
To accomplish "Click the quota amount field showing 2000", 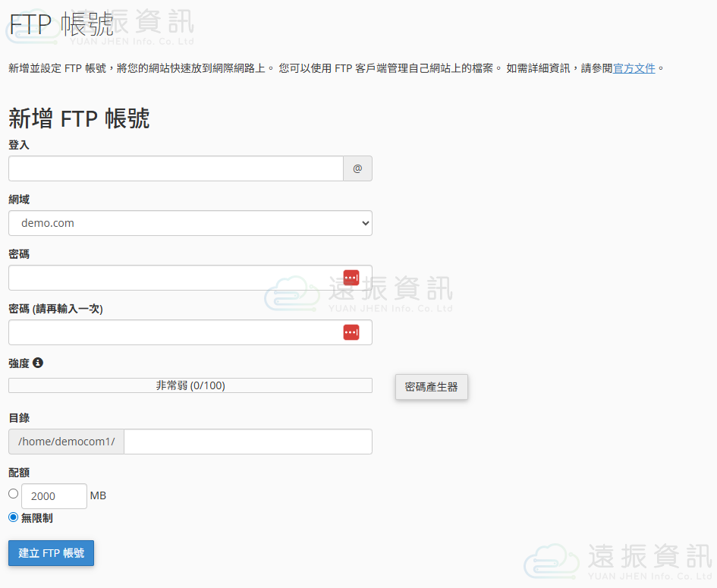I will 54,496.
